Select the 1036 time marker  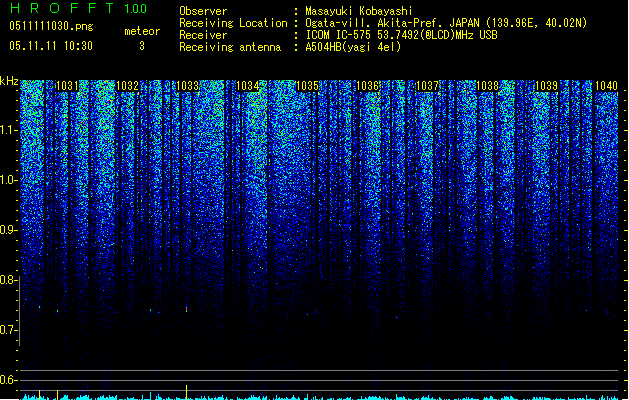[x=367, y=85]
